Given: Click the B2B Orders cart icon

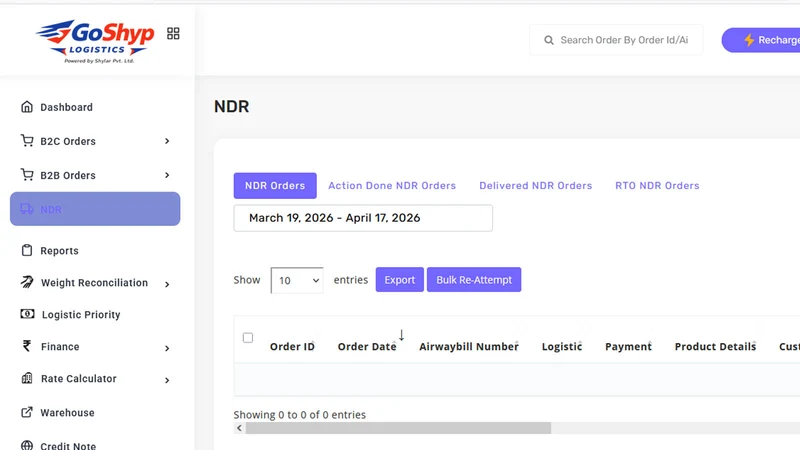Looking at the screenshot, I should 27,174.
